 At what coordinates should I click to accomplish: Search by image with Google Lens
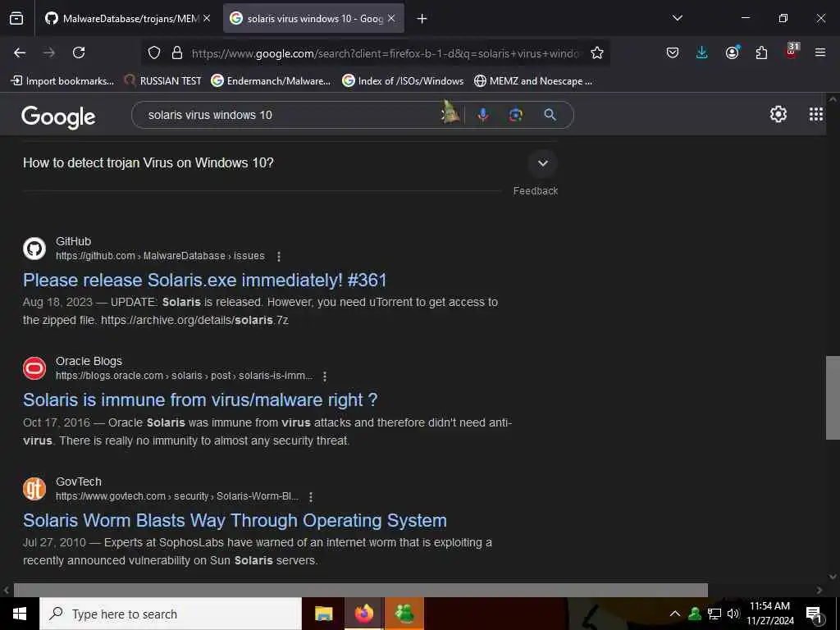[515, 115]
